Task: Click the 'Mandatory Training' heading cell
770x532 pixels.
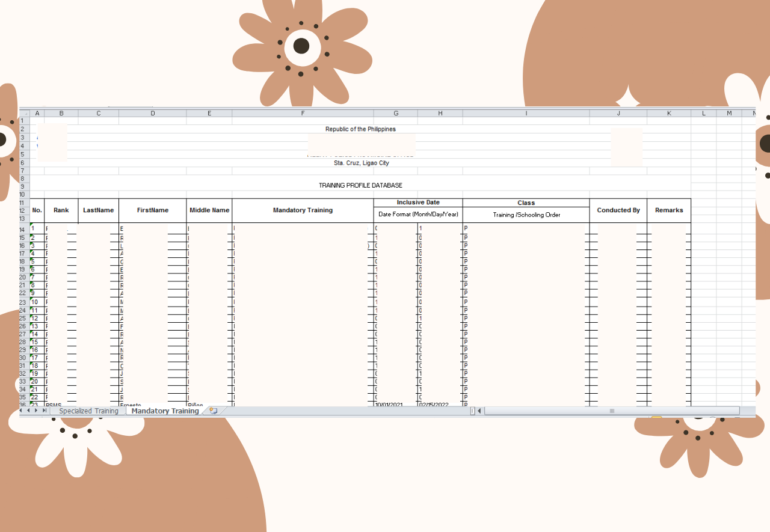Action: (303, 210)
